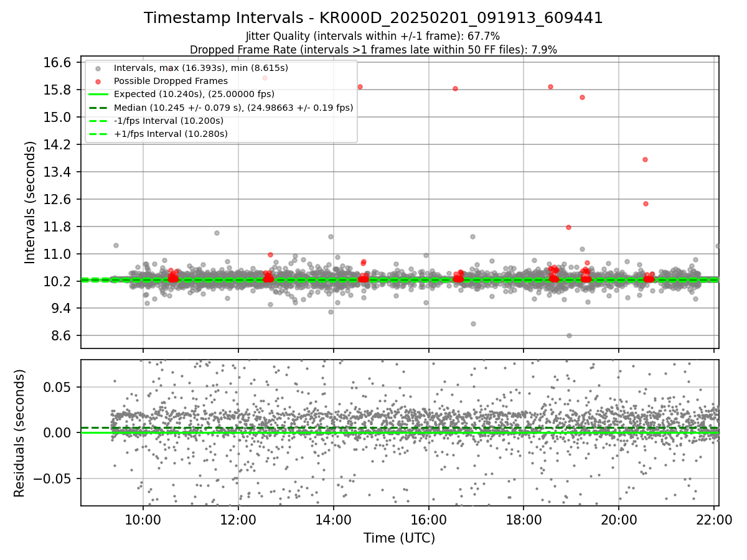Click x-axis tick label 22:00
This screenshot has width=747, height=560.
click(x=713, y=521)
